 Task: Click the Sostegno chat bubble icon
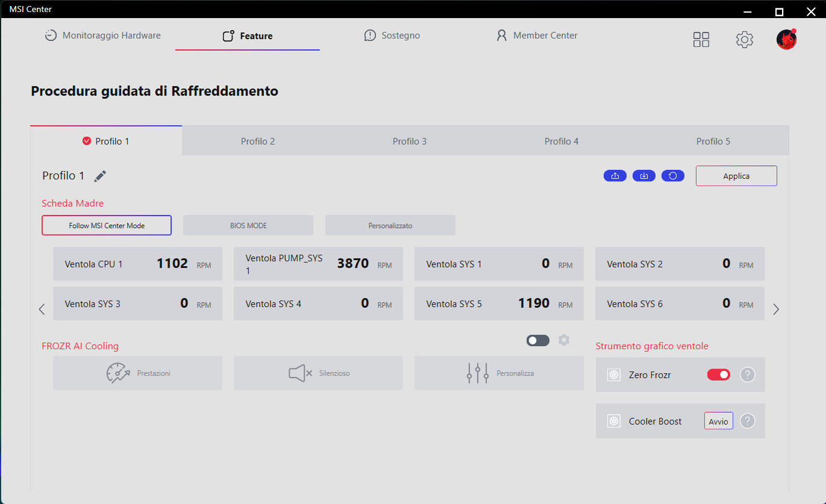[x=370, y=36]
